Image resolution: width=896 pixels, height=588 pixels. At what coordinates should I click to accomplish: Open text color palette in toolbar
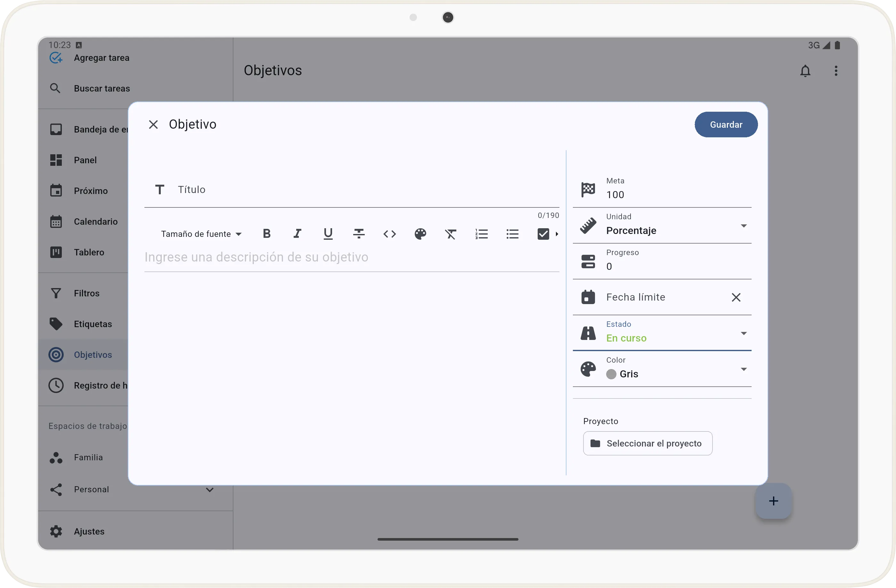(x=420, y=234)
